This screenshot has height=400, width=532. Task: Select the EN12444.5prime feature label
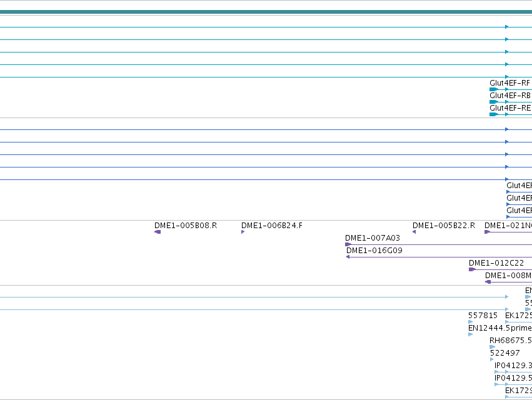[x=499, y=328]
